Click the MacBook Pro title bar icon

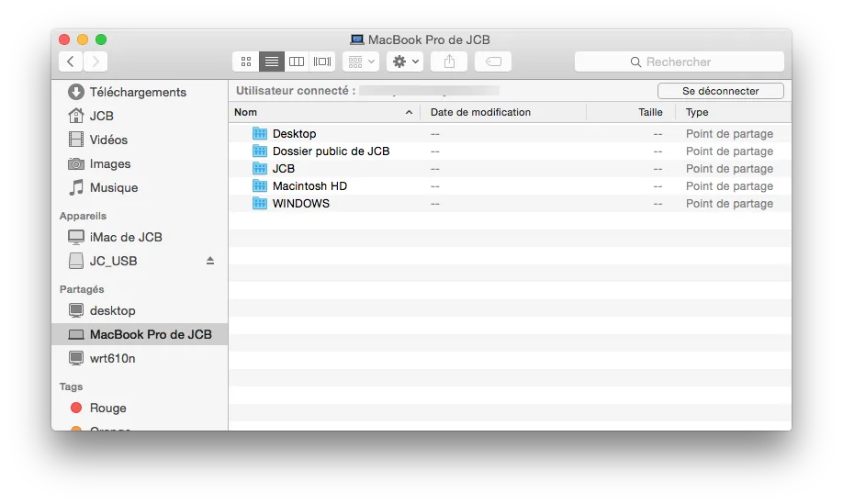pos(357,39)
